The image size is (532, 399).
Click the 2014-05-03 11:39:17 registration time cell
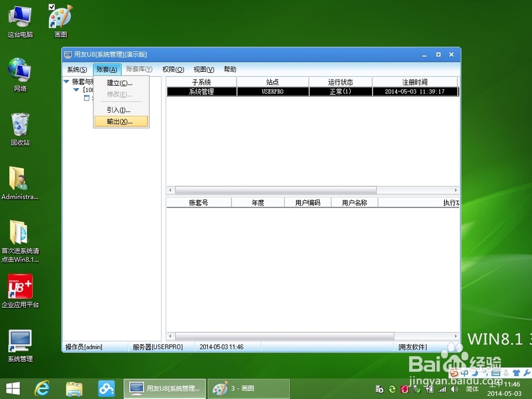[415, 92]
